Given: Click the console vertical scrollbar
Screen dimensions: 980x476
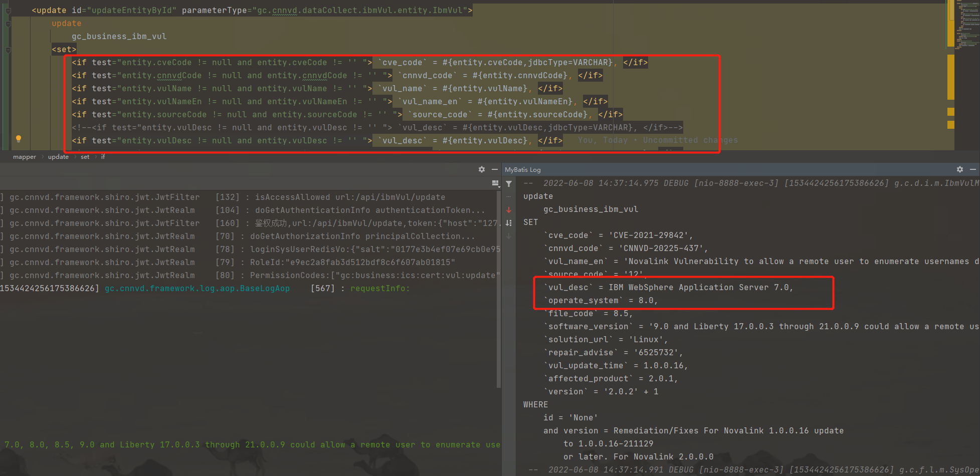Looking at the screenshot, I should 498,291.
